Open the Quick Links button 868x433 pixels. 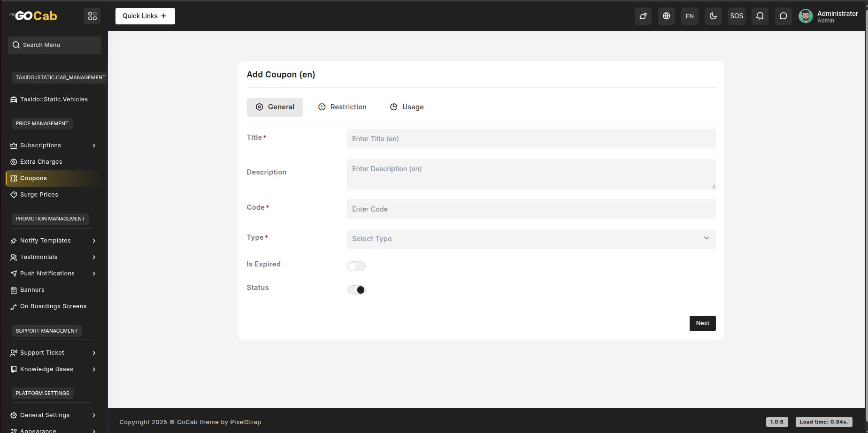click(x=145, y=16)
